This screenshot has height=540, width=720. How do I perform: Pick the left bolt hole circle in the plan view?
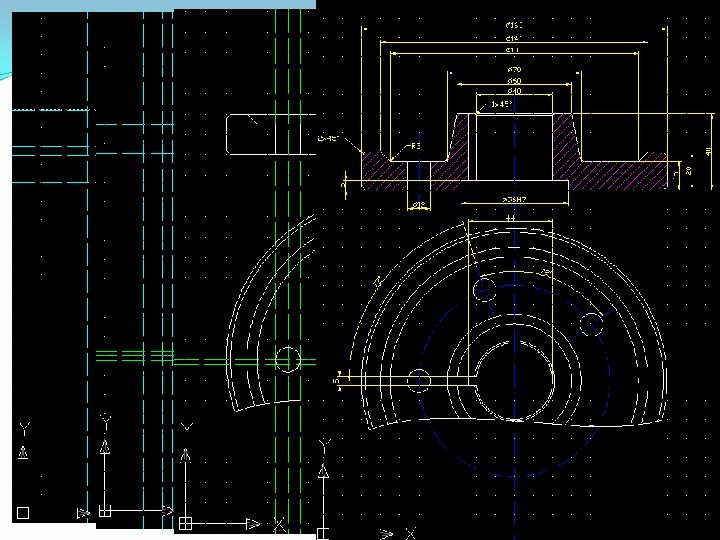click(x=419, y=381)
